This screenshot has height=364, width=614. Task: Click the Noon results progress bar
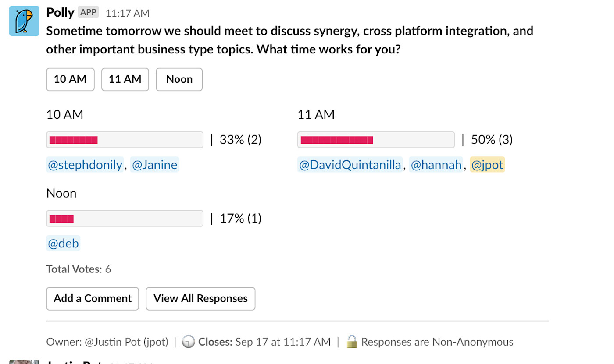coord(125,219)
